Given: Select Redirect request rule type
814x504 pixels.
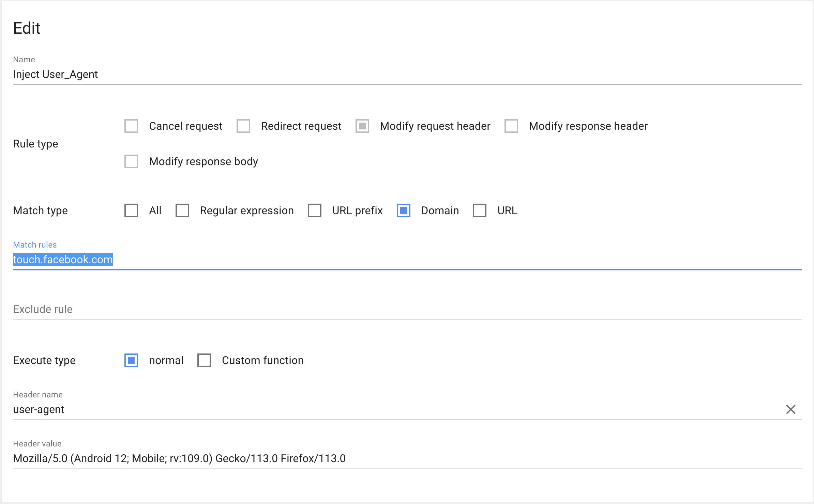Looking at the screenshot, I should [x=243, y=126].
